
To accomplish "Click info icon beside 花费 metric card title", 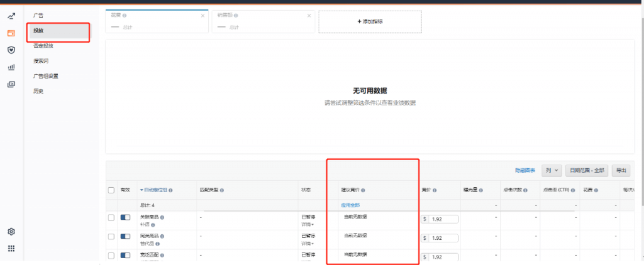I will coord(125,16).
